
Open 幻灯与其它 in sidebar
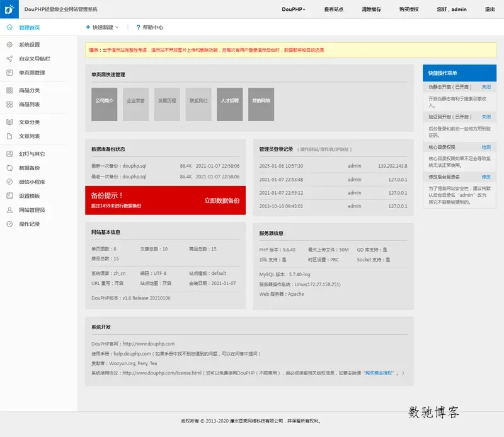click(32, 154)
